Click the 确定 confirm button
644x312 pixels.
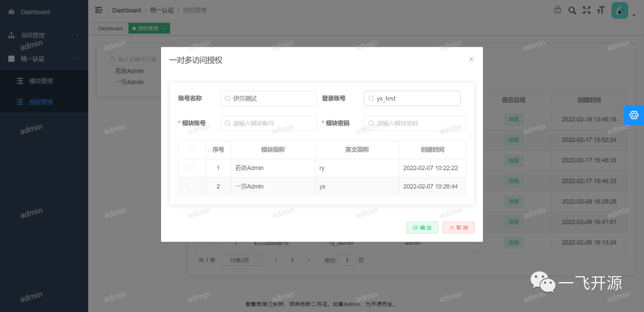pyautogui.click(x=422, y=228)
